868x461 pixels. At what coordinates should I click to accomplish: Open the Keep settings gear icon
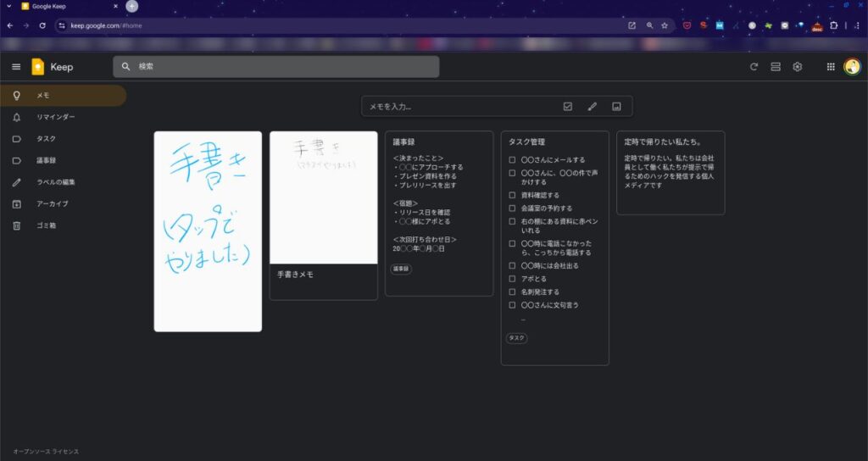[x=798, y=67]
